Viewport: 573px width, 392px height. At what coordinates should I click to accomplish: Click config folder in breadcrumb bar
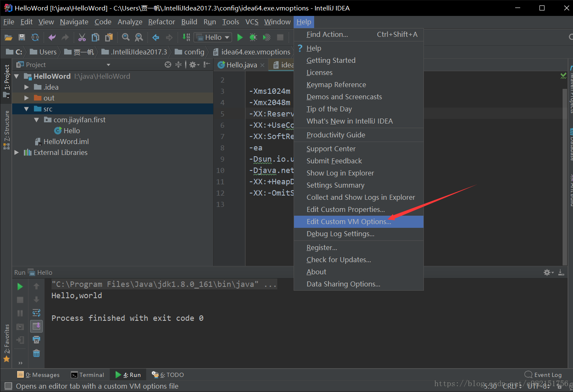pos(190,52)
